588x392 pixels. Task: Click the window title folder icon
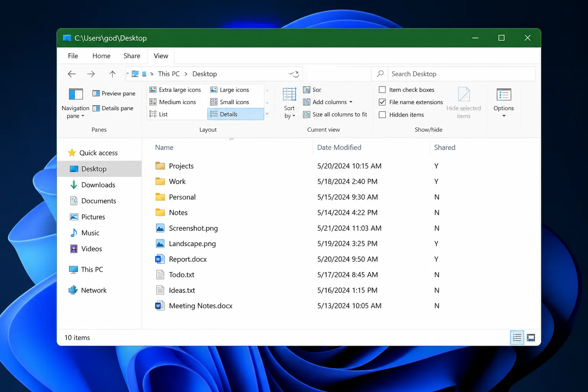pos(67,38)
